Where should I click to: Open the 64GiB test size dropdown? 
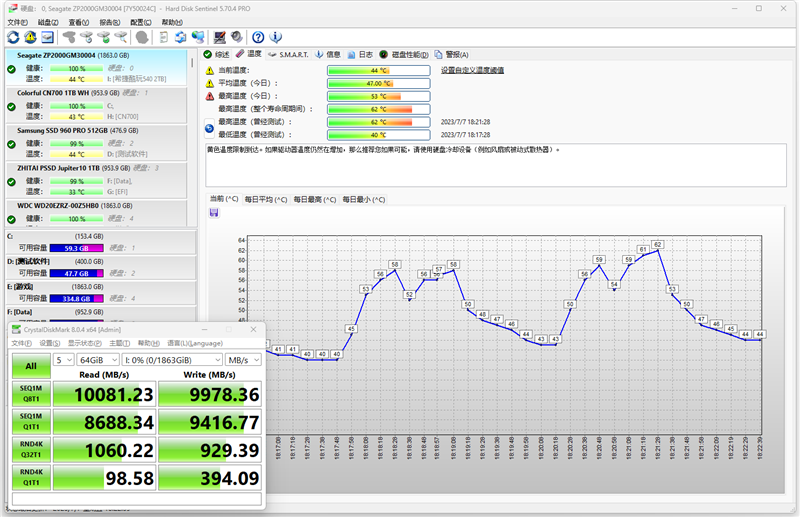[98, 360]
